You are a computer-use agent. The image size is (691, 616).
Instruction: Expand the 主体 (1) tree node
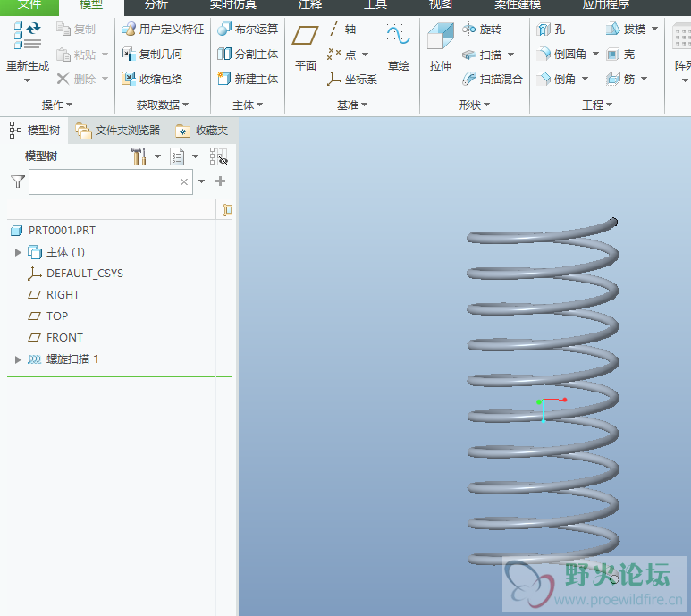tap(18, 252)
